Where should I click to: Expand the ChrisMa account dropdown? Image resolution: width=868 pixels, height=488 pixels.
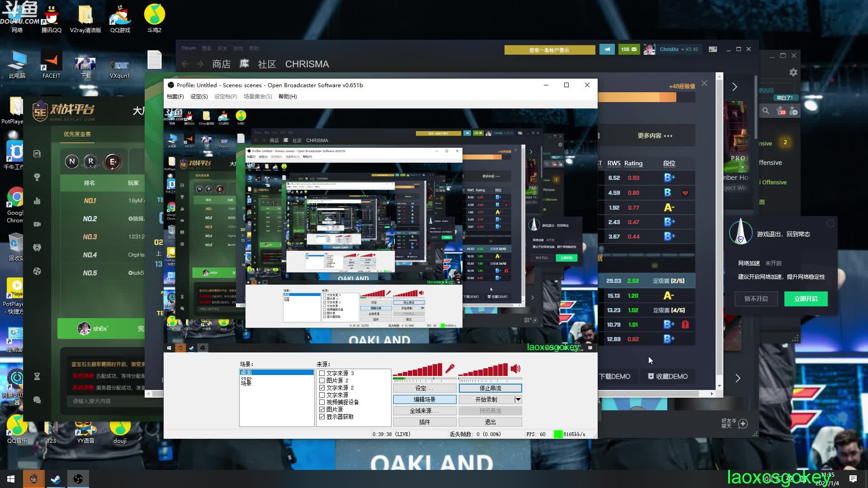(682, 50)
